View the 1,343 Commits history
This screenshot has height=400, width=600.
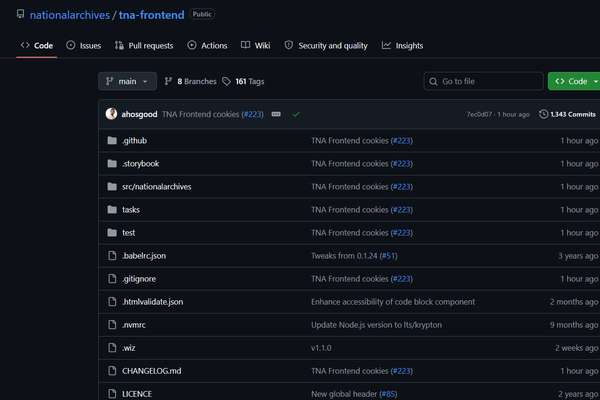pyautogui.click(x=567, y=114)
